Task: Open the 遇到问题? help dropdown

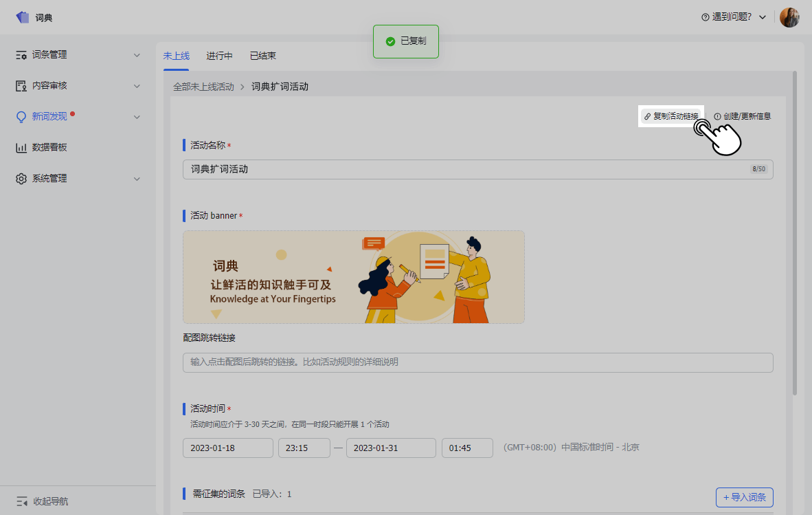Action: [733, 17]
